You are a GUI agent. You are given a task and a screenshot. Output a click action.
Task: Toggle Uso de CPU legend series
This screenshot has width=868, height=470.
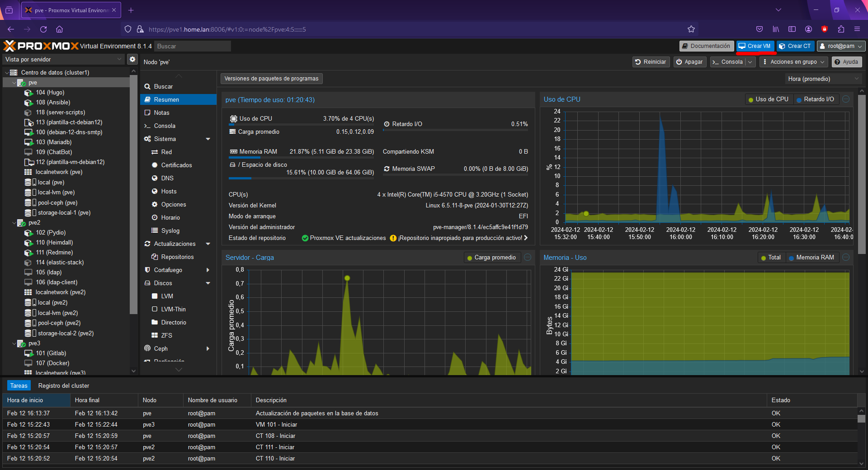[x=769, y=99]
